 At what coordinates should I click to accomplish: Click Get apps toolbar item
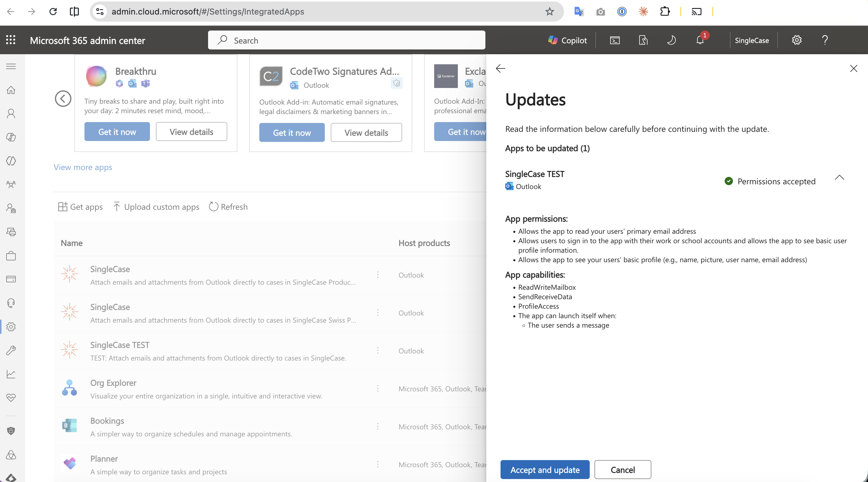coord(80,207)
